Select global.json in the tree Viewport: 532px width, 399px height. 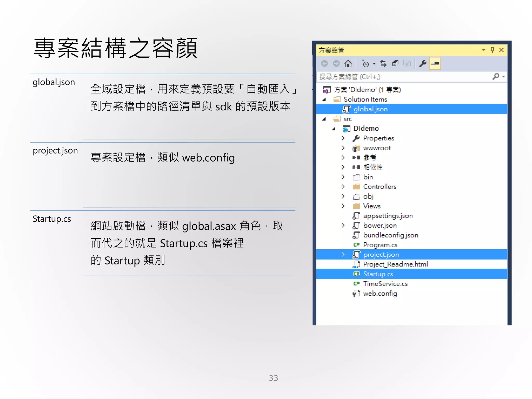click(370, 109)
